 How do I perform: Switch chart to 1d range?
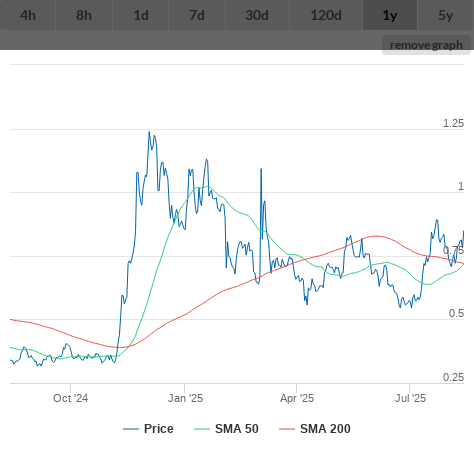(141, 15)
